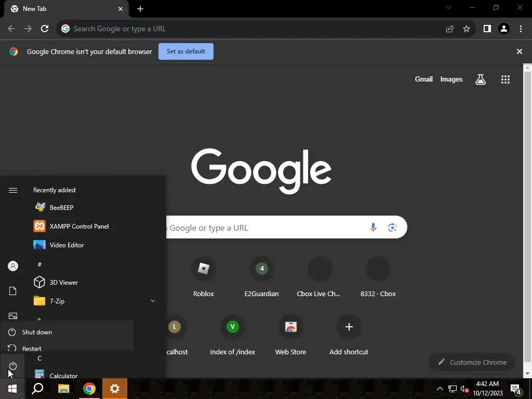Image resolution: width=532 pixels, height=399 pixels.
Task: Open the Web Store shortcut
Action: point(291,335)
